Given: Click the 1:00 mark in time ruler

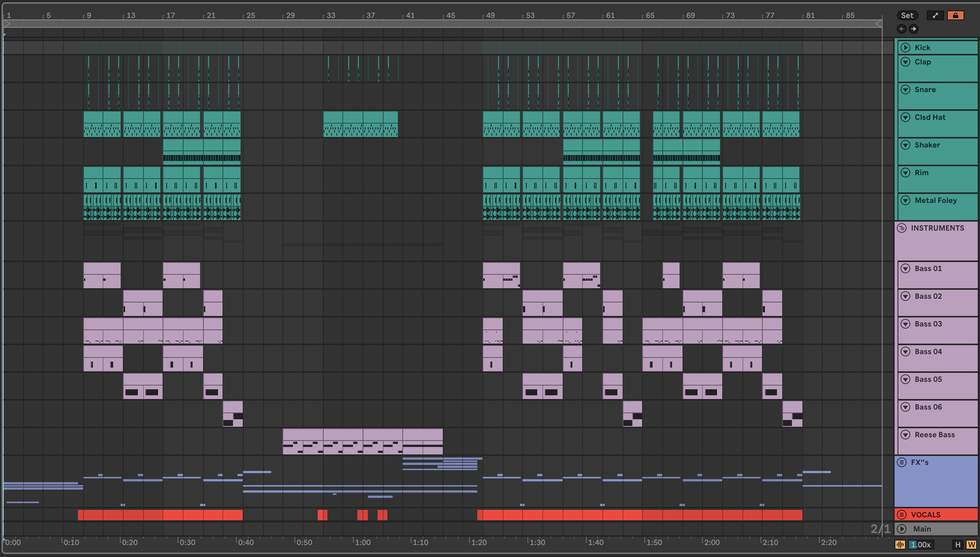Looking at the screenshot, I should pyautogui.click(x=362, y=542).
